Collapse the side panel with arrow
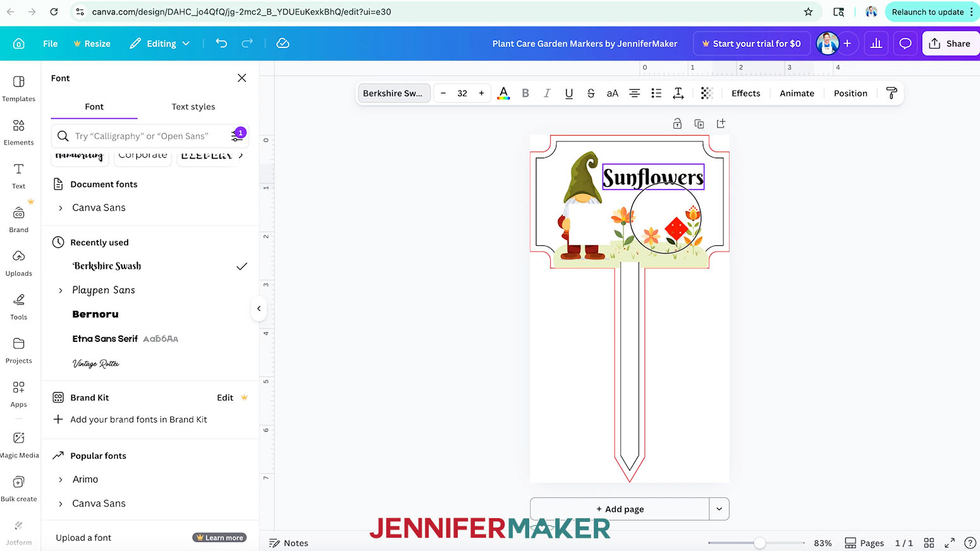This screenshot has width=980, height=551. pyautogui.click(x=259, y=308)
